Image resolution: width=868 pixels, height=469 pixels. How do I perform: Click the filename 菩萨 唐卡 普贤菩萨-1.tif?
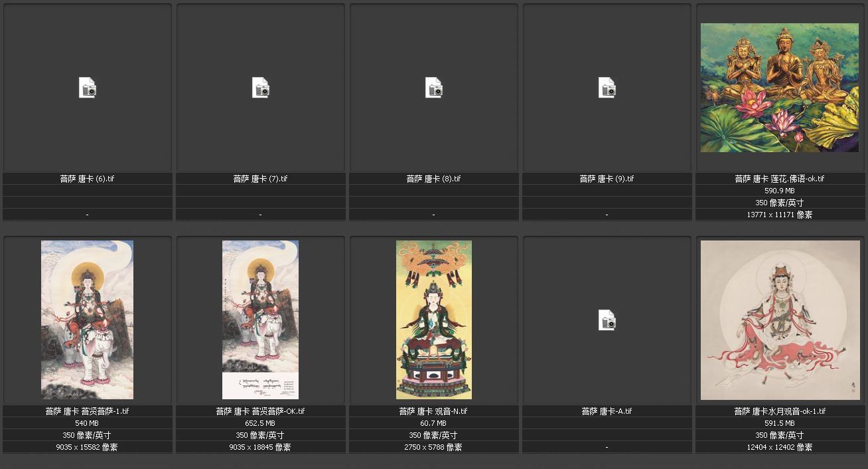[87, 411]
